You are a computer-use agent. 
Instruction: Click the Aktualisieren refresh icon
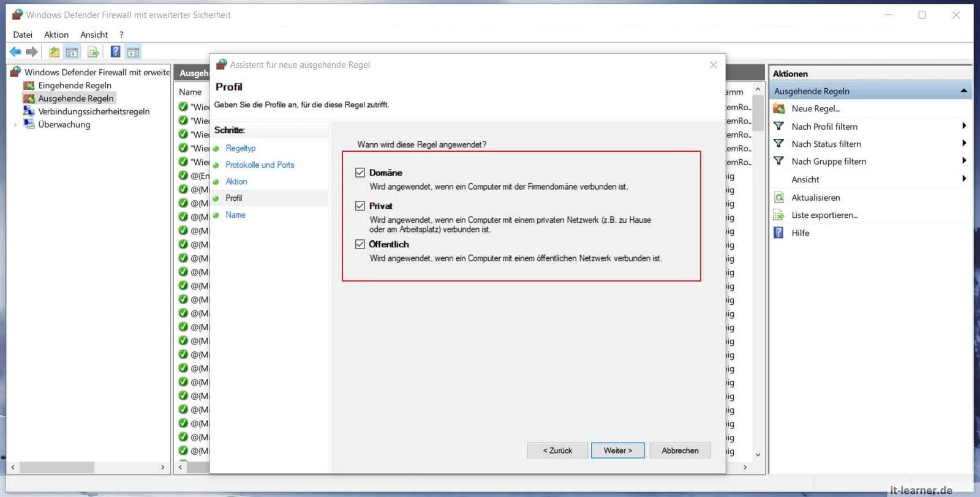[x=779, y=197]
